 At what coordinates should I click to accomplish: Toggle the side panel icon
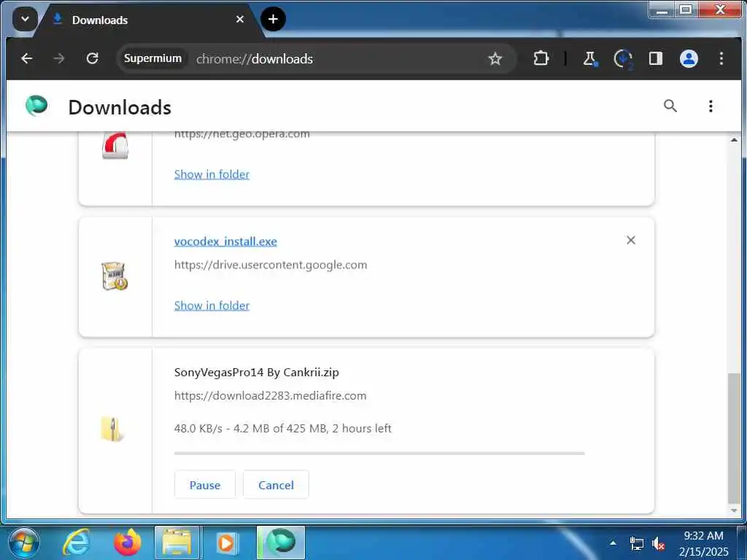click(x=656, y=58)
